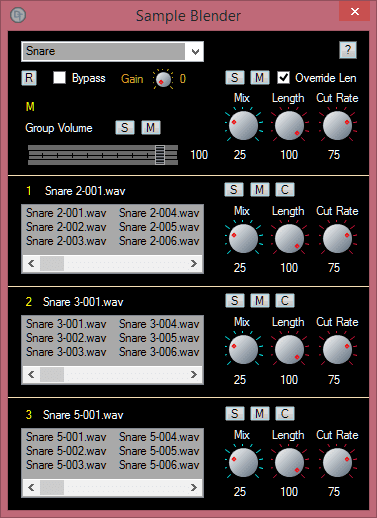This screenshot has width=377, height=518.
Task: Select Snare 5-006.wav in the list
Action: tap(159, 465)
